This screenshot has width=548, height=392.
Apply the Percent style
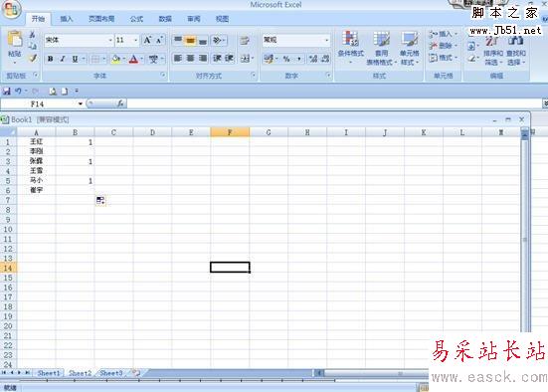click(286, 59)
